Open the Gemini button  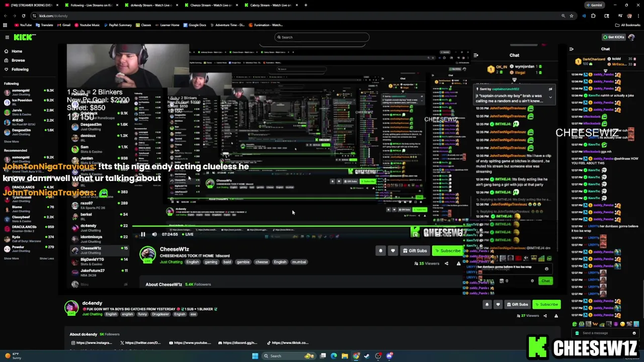[x=594, y=5]
